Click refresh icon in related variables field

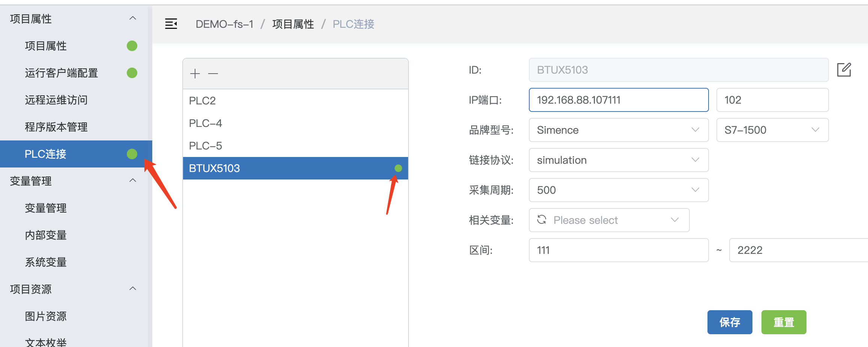pyautogui.click(x=542, y=220)
